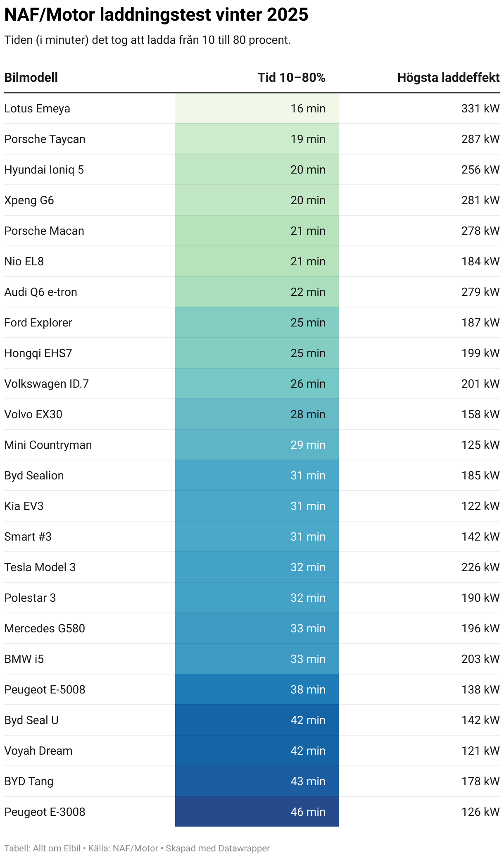Viewport: 504px width, 858px height.
Task: Select Porsche Taycan model name
Action: coord(45,139)
